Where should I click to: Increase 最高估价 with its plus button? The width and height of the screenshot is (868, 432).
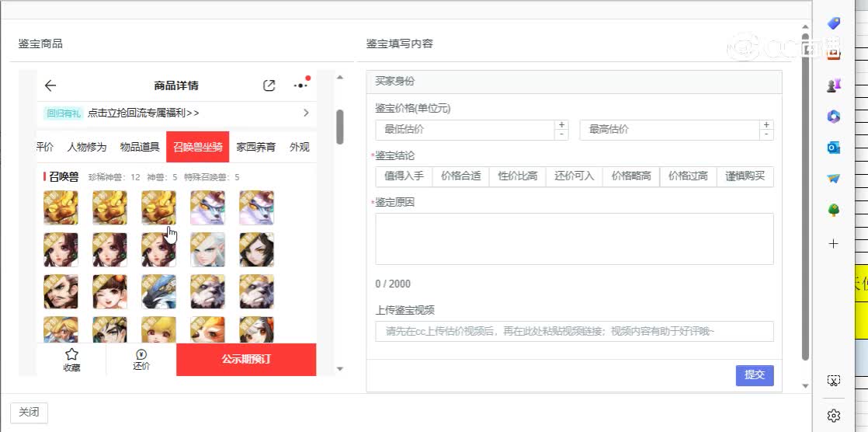(767, 125)
